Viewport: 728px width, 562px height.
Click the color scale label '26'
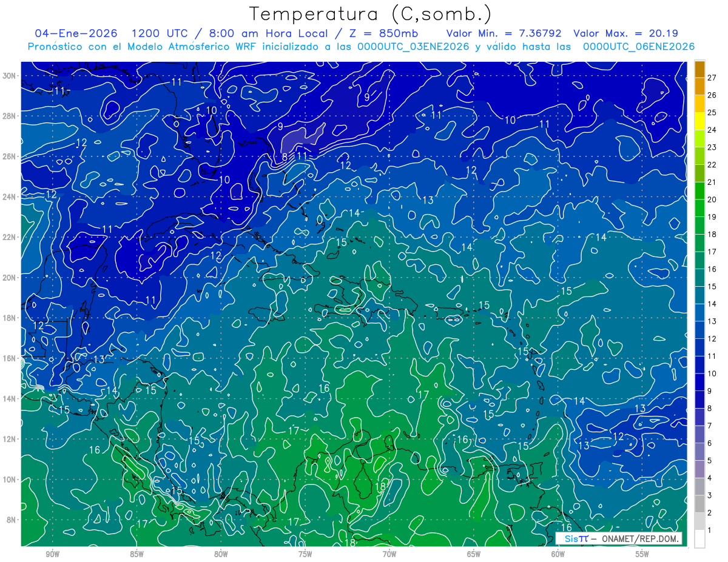pos(712,95)
